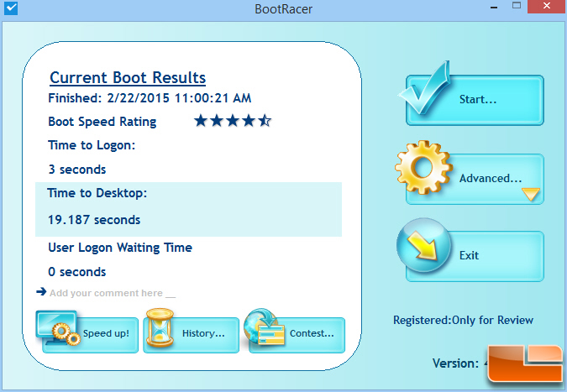The height and width of the screenshot is (392, 567).
Task: Minimize the BootRacer window
Action: click(x=494, y=7)
